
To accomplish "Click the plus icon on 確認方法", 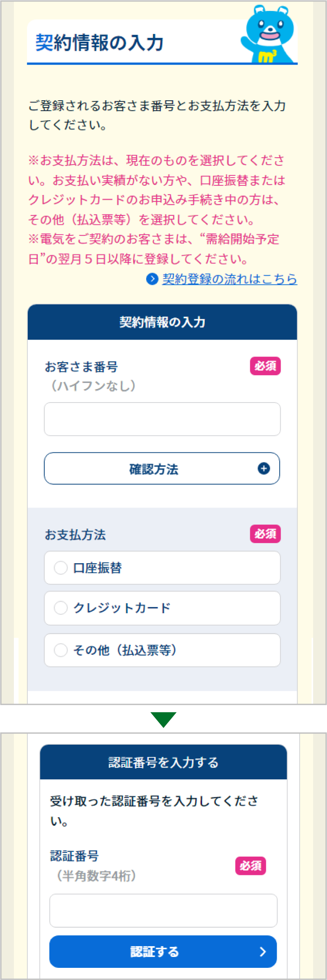I will pyautogui.click(x=264, y=469).
